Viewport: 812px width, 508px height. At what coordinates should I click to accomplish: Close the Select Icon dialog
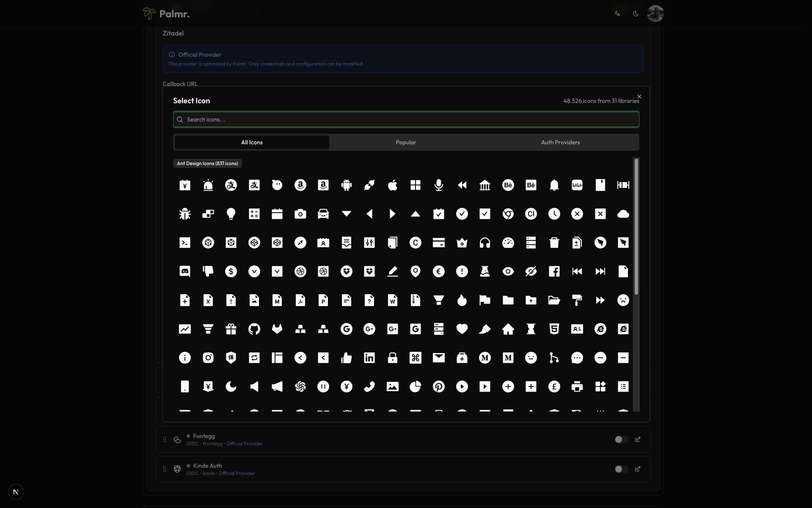click(639, 97)
